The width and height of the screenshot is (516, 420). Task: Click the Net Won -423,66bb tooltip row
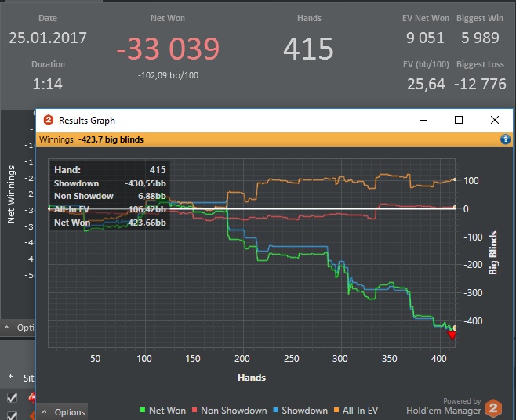[x=110, y=223]
